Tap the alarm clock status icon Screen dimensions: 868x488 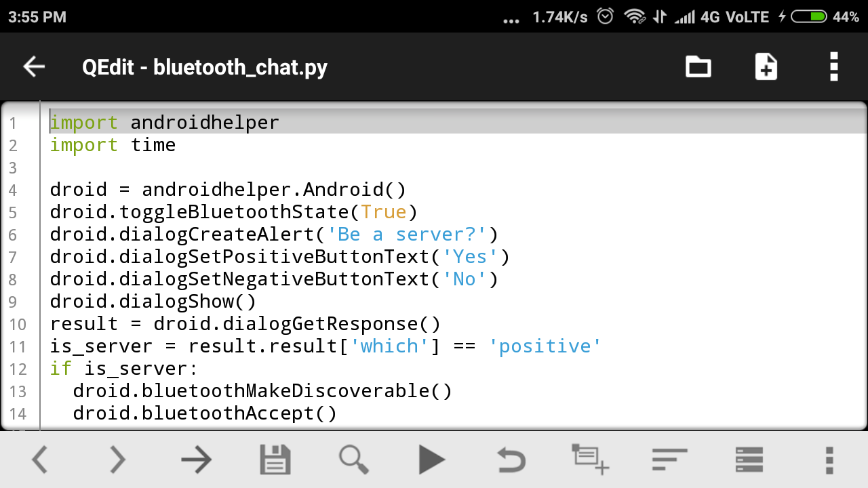click(606, 16)
